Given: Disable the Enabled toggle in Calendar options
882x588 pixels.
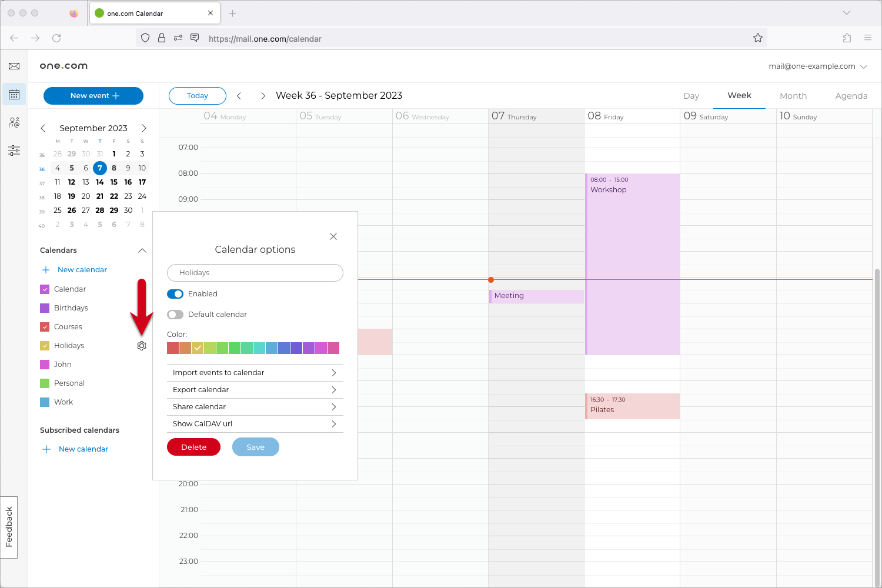Looking at the screenshot, I should (175, 293).
